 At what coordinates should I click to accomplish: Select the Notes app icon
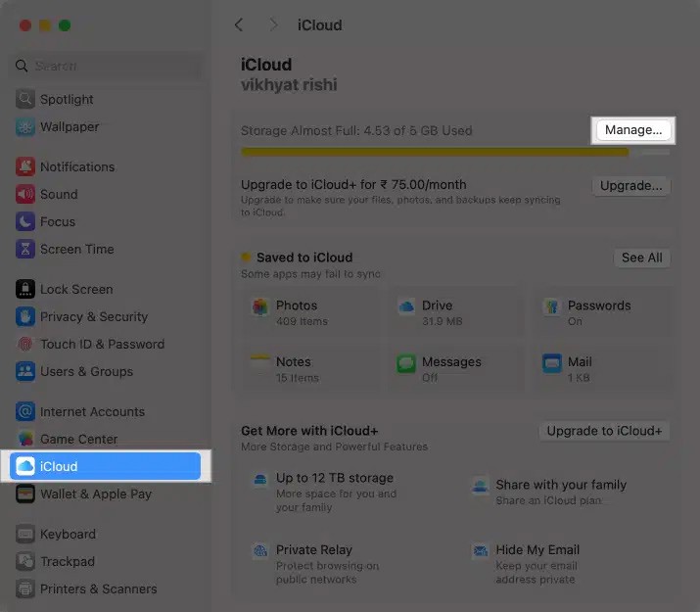pyautogui.click(x=260, y=363)
